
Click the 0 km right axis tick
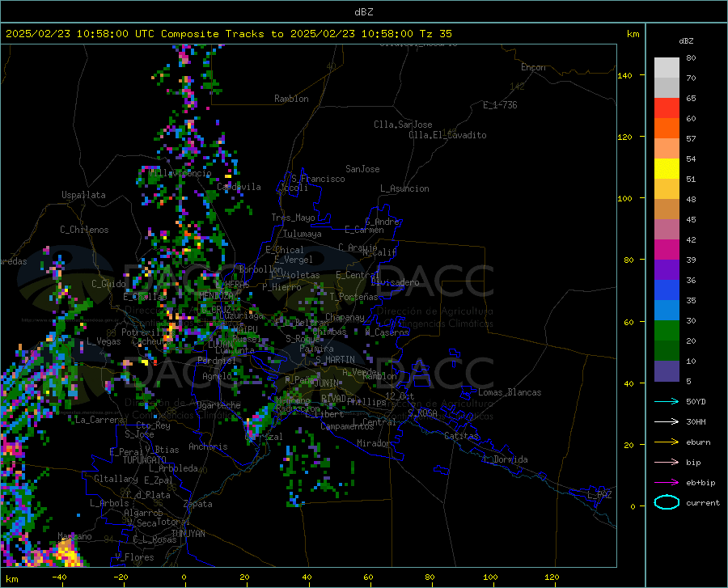(x=633, y=506)
